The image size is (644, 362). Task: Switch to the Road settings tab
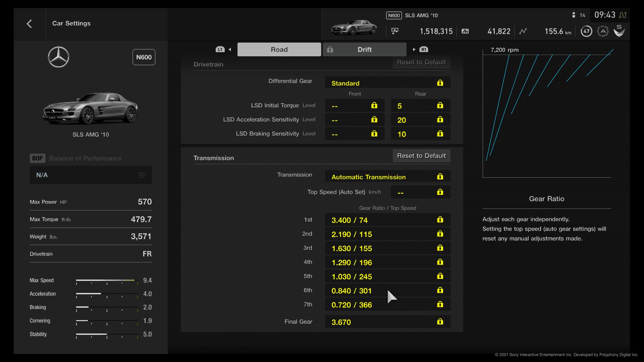pyautogui.click(x=279, y=50)
